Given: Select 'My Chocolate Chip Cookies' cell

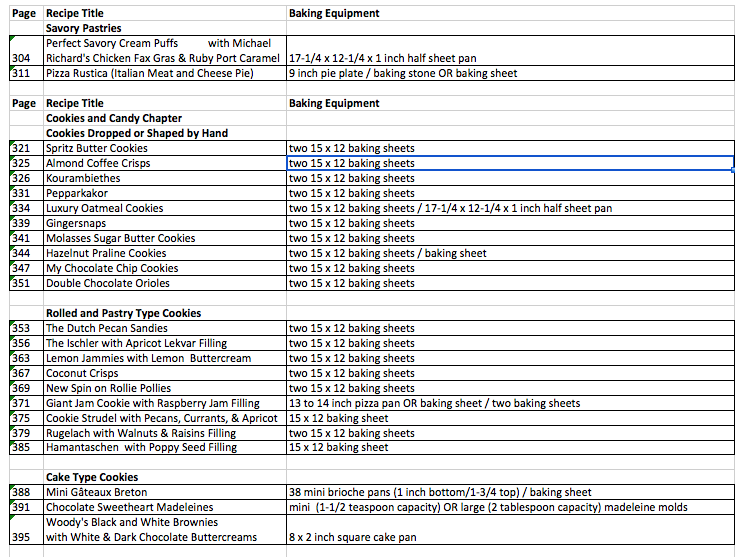Looking at the screenshot, I should point(165,268).
